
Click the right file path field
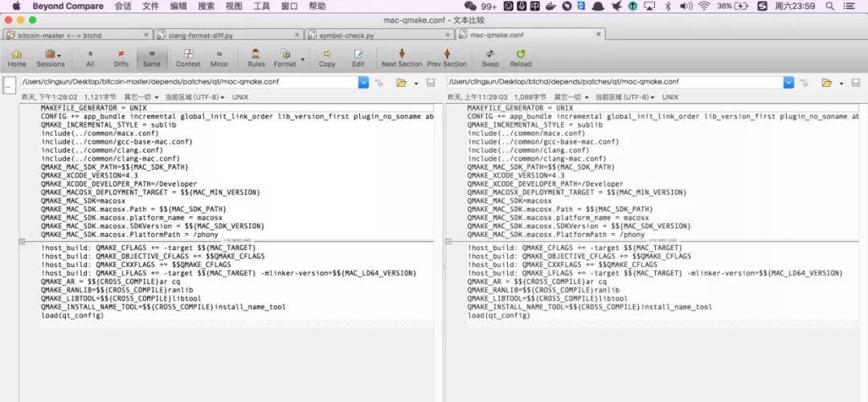[615, 82]
